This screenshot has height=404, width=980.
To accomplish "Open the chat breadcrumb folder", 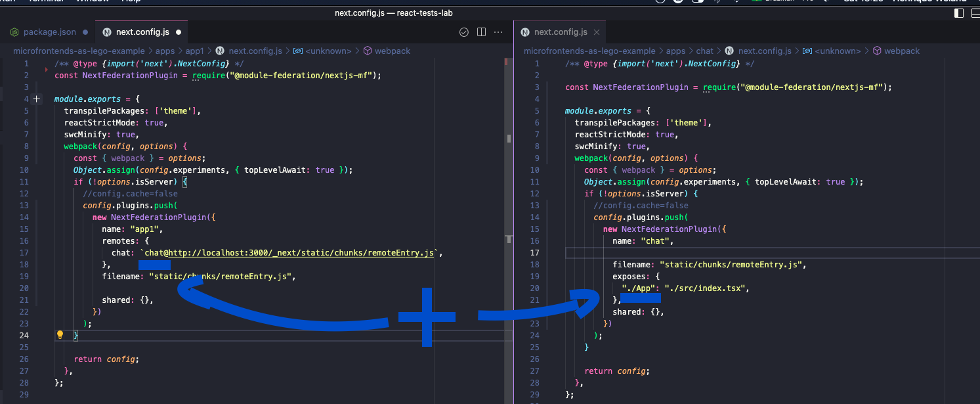I will pos(705,51).
